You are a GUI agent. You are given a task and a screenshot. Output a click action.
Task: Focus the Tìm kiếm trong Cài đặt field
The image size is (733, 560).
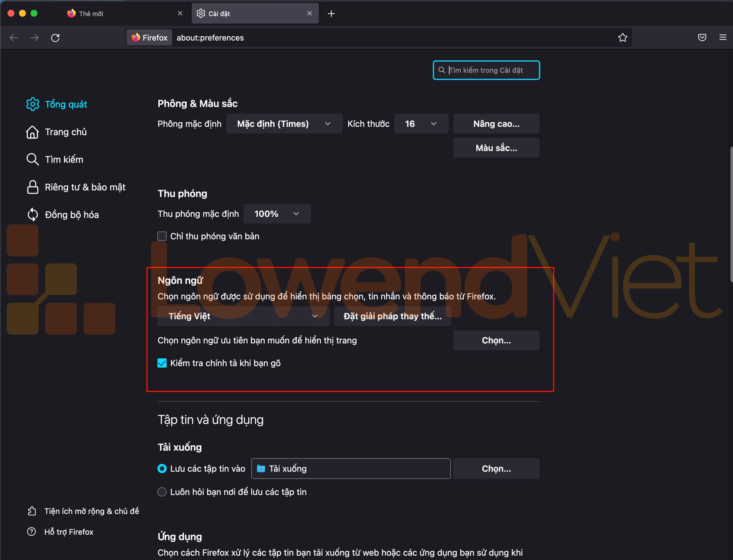click(490, 70)
